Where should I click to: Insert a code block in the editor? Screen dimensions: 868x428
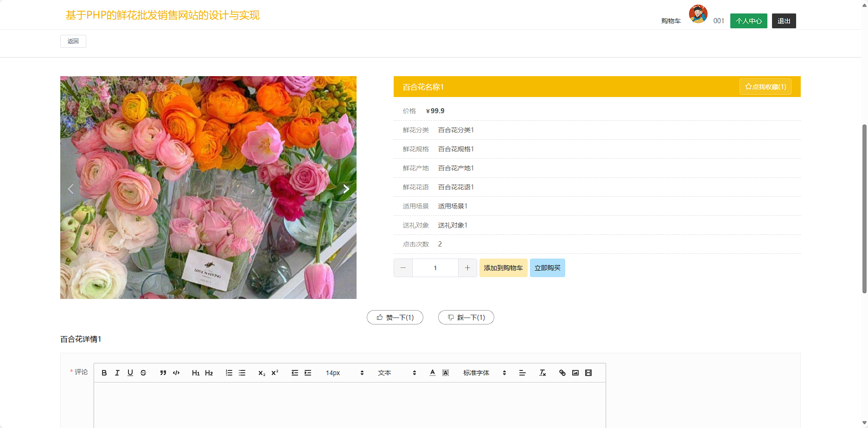pos(176,373)
